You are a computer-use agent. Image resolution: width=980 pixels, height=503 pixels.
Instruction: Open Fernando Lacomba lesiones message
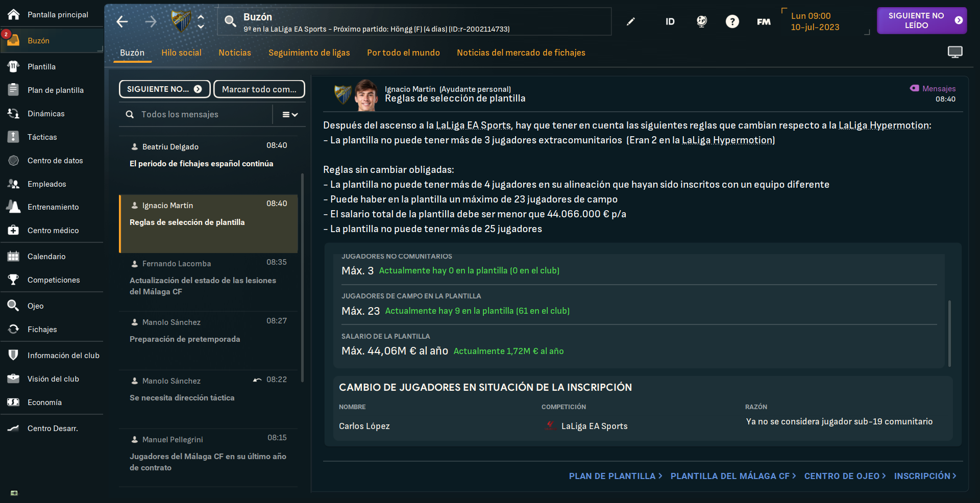point(209,282)
